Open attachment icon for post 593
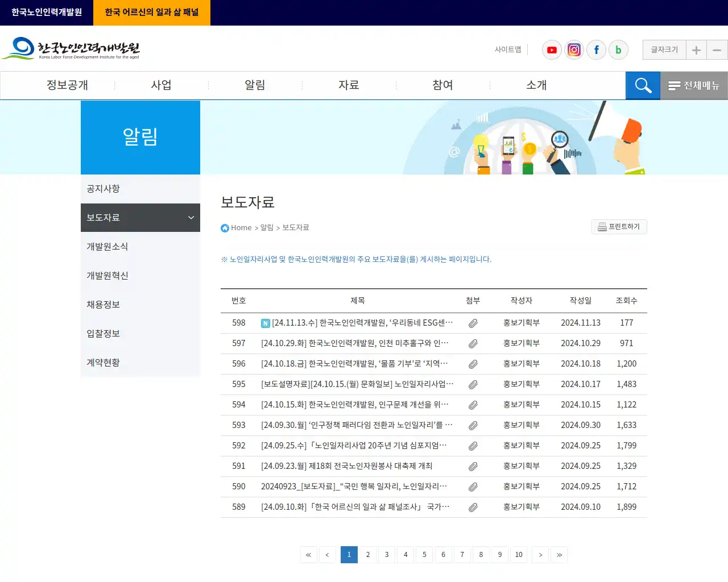This screenshot has width=728, height=582. [473, 426]
